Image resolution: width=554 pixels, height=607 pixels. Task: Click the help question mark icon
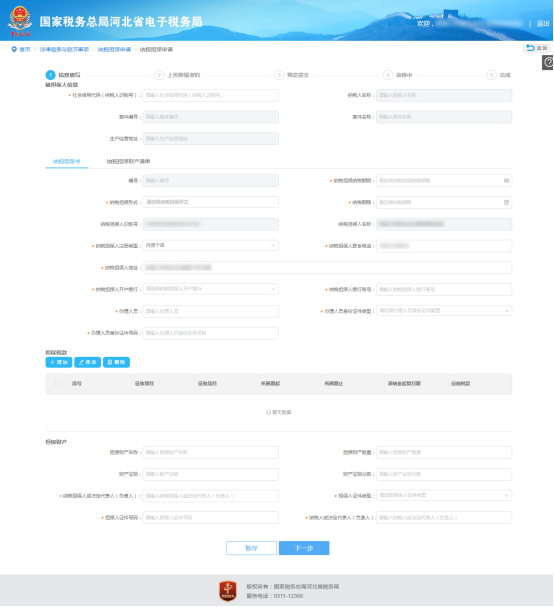(548, 62)
